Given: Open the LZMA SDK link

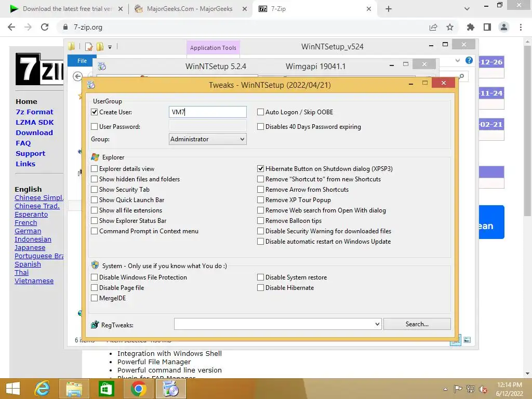Looking at the screenshot, I should click(x=35, y=122).
